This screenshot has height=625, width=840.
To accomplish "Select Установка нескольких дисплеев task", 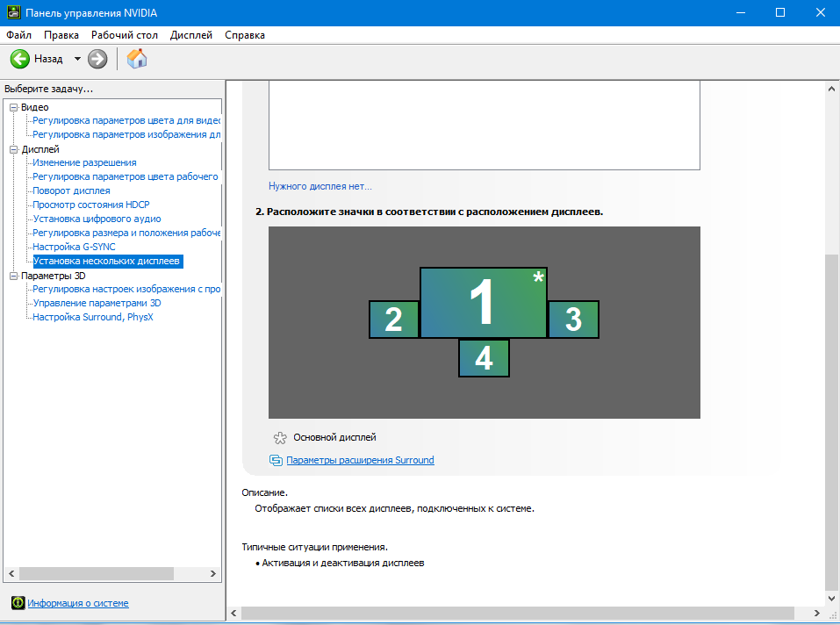I will click(x=108, y=262).
